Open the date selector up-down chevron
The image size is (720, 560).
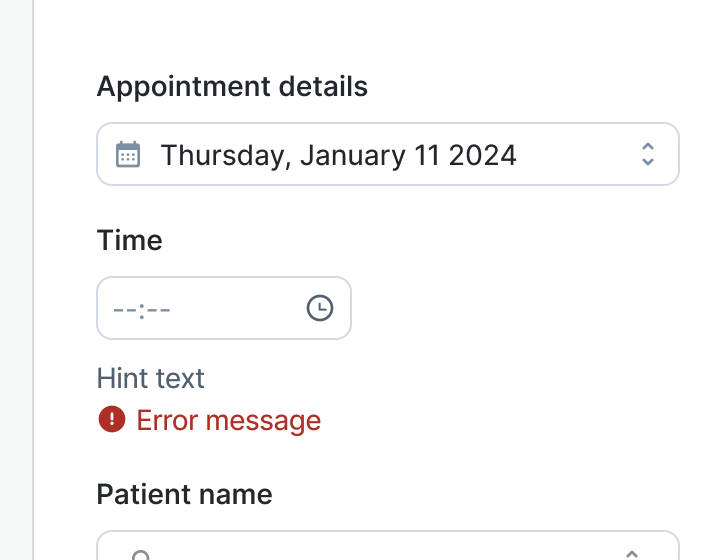647,154
